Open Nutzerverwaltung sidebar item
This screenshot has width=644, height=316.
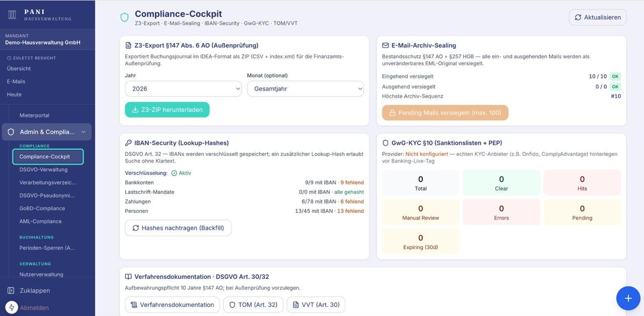coord(41,274)
